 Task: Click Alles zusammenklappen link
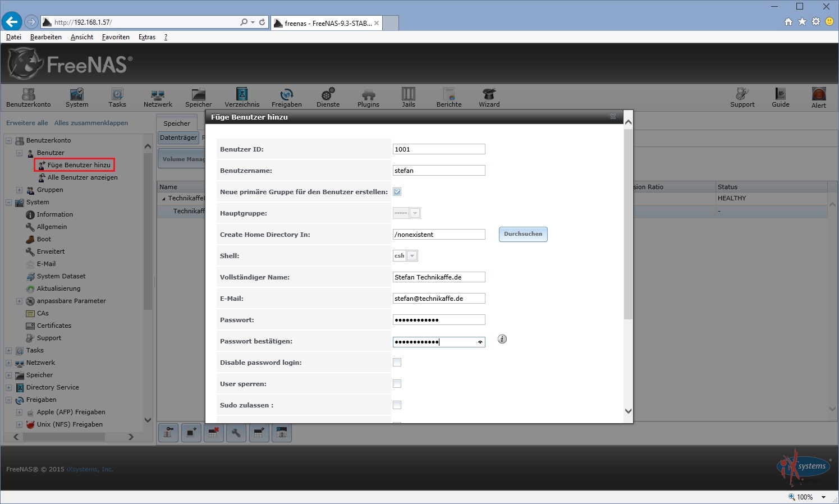(91, 123)
